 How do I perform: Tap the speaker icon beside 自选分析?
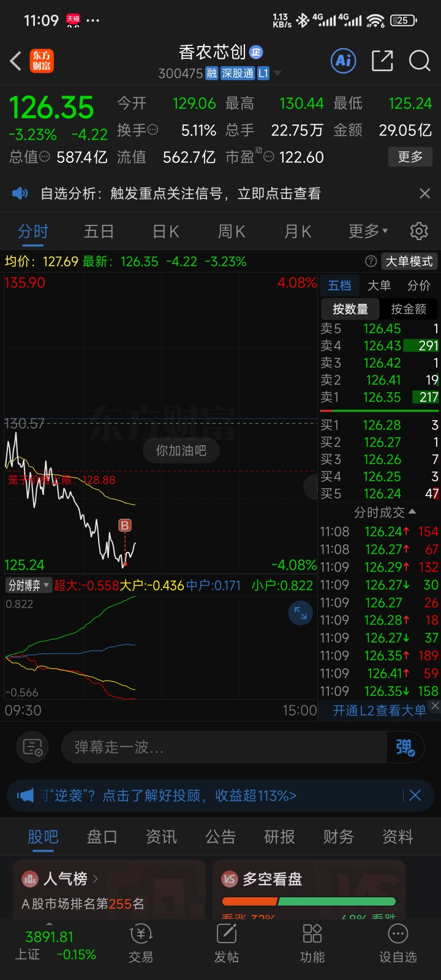pyautogui.click(x=20, y=194)
